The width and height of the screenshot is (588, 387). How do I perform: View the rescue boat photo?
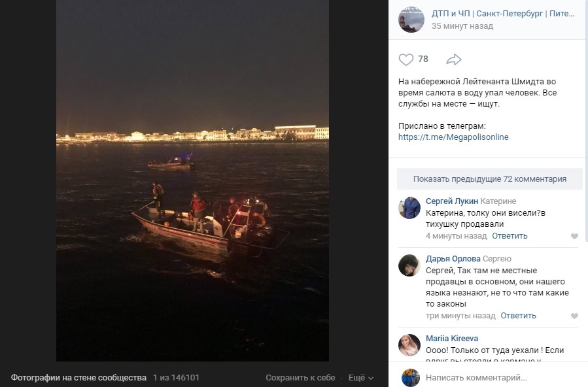(x=192, y=180)
